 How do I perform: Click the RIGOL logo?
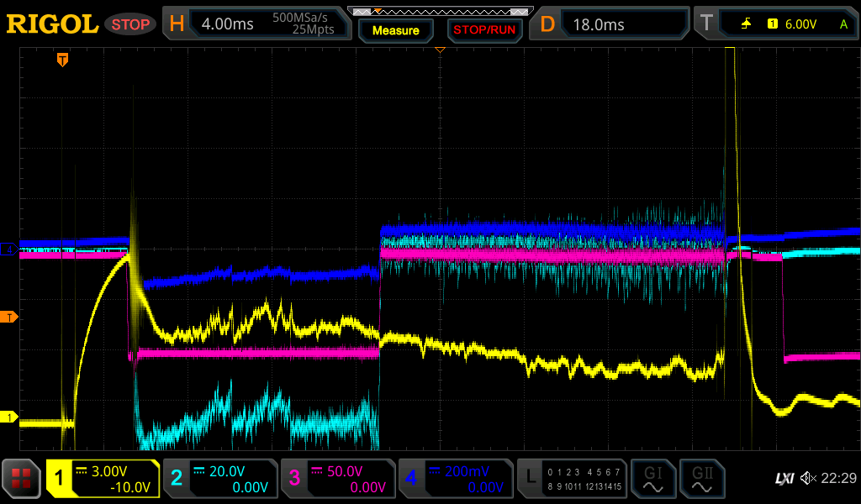(x=52, y=24)
